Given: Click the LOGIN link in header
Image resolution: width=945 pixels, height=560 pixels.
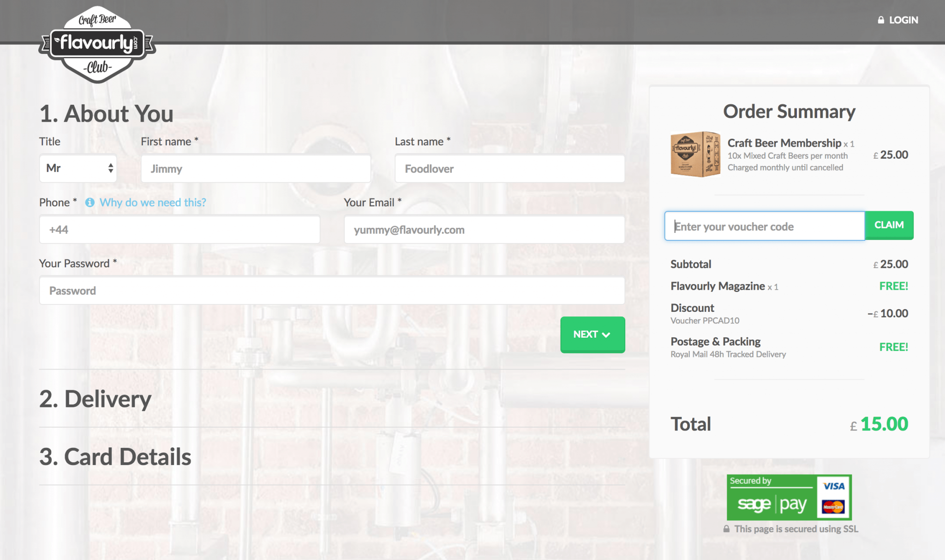Looking at the screenshot, I should pyautogui.click(x=903, y=20).
